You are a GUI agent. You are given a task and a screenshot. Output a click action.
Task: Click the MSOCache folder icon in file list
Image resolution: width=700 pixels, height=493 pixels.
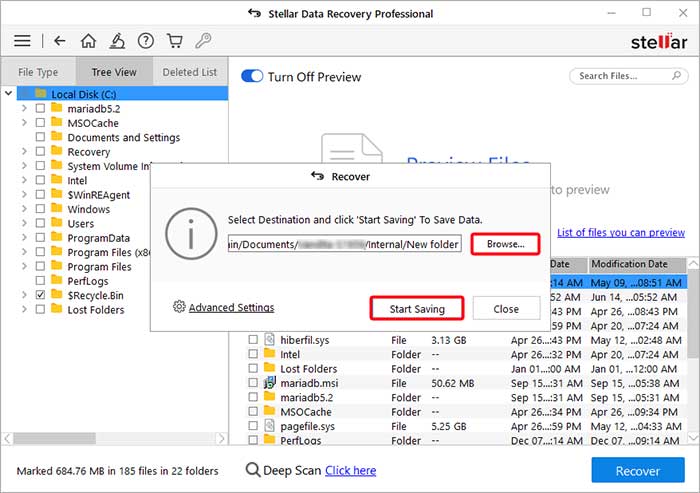(x=269, y=411)
